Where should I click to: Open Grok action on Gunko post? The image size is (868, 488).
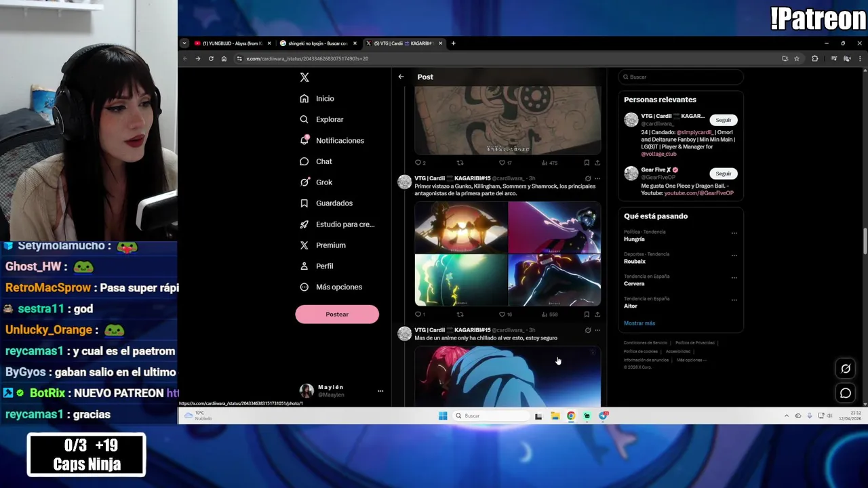pyautogui.click(x=588, y=179)
